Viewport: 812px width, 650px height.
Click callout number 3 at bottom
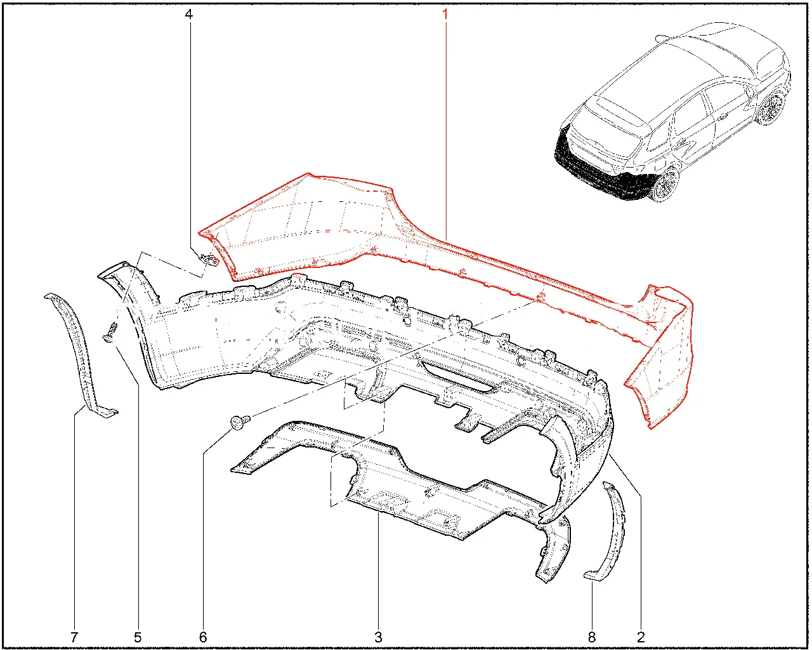(x=378, y=636)
